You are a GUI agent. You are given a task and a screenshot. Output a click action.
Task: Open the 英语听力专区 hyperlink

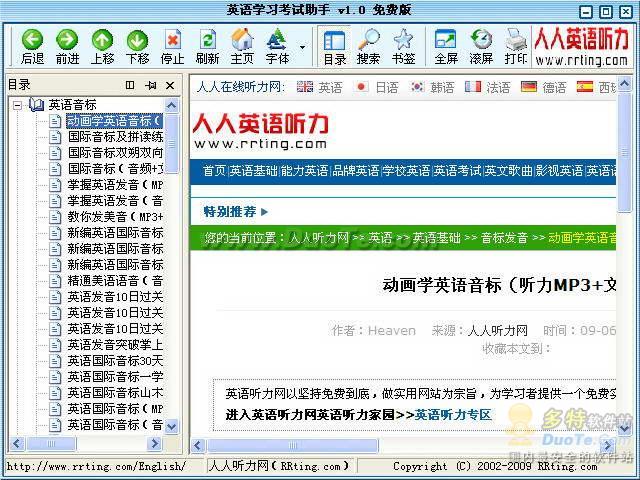click(453, 415)
